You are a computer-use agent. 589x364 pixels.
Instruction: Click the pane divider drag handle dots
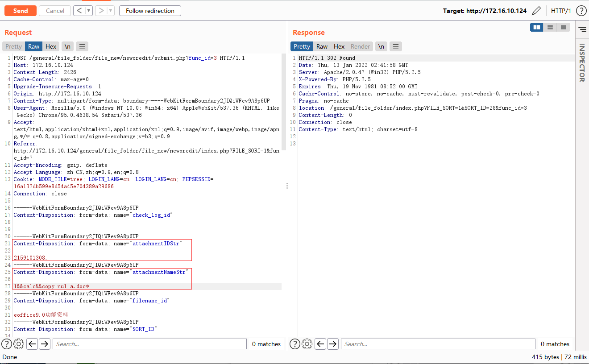coord(287,186)
